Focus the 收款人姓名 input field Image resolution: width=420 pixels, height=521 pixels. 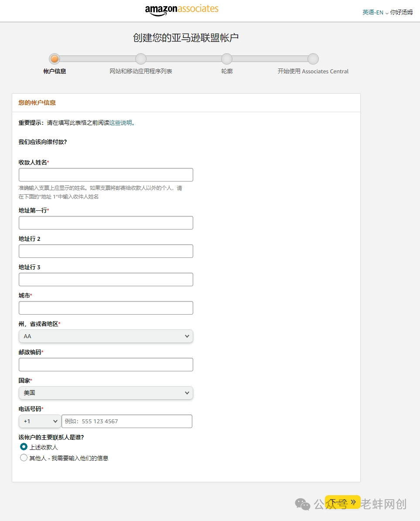(106, 175)
